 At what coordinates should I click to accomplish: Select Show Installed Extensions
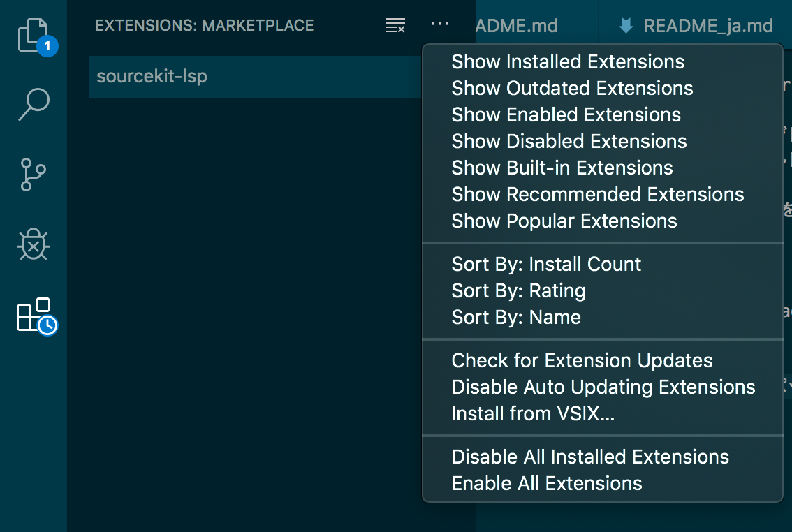[x=568, y=61]
